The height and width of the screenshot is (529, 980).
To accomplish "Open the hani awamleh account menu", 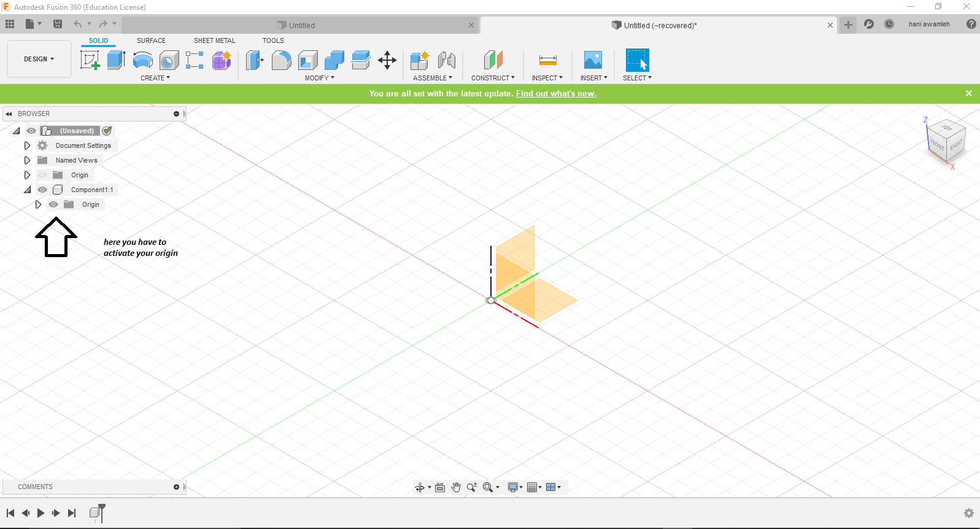I will point(929,24).
